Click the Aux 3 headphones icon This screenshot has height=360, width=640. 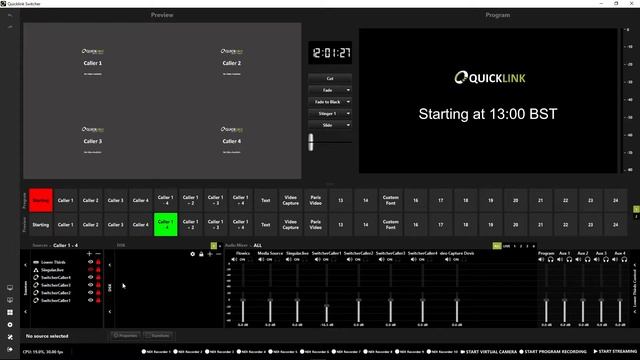point(606,260)
